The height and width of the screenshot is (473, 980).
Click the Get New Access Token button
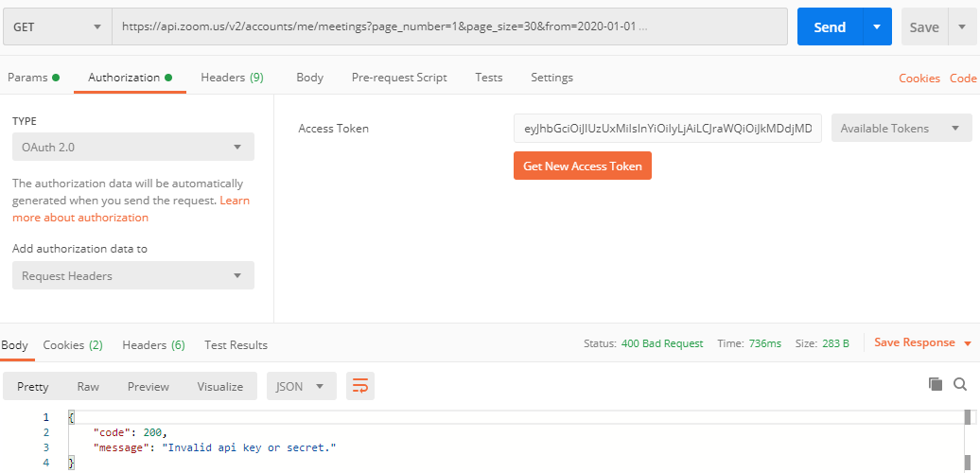(583, 166)
